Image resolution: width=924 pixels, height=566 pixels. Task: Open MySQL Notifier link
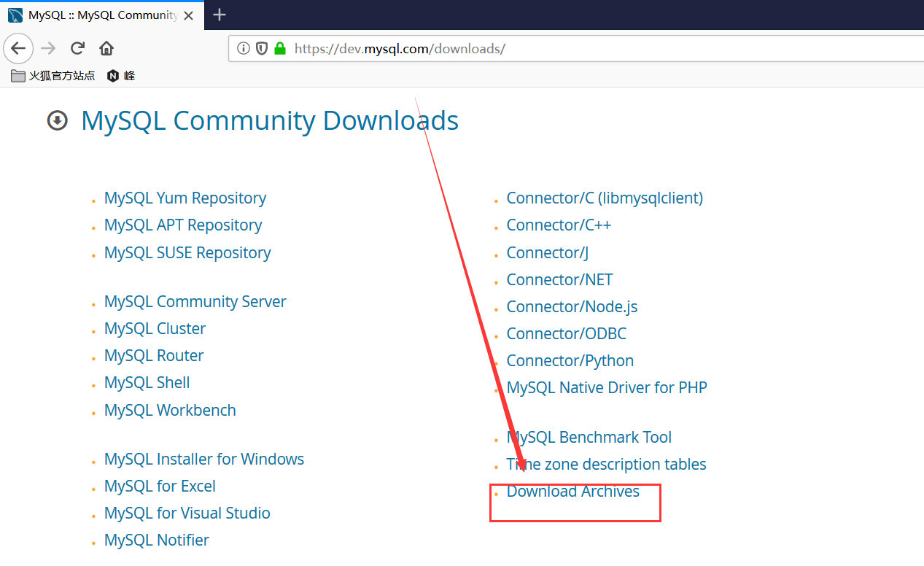[157, 540]
